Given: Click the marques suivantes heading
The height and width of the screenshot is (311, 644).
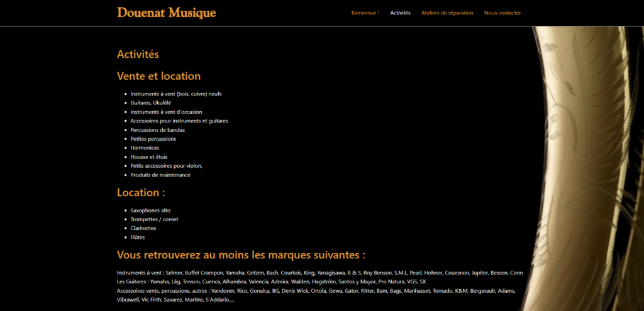Looking at the screenshot, I should pos(241,255).
